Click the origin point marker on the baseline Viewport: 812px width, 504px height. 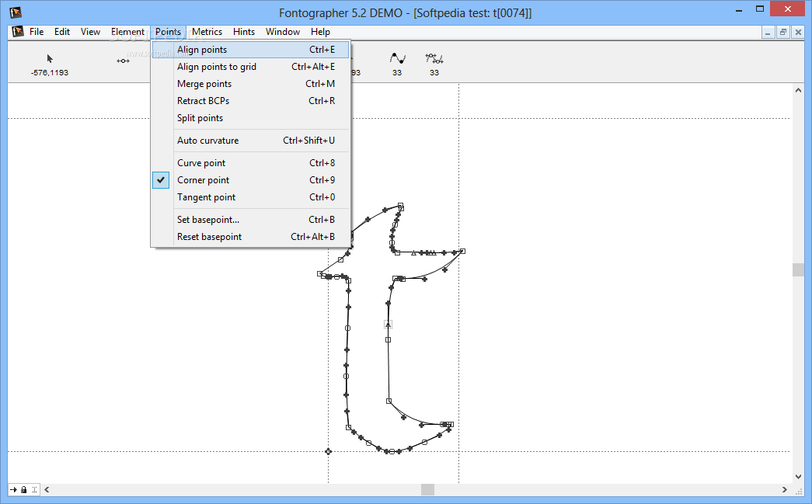[328, 451]
